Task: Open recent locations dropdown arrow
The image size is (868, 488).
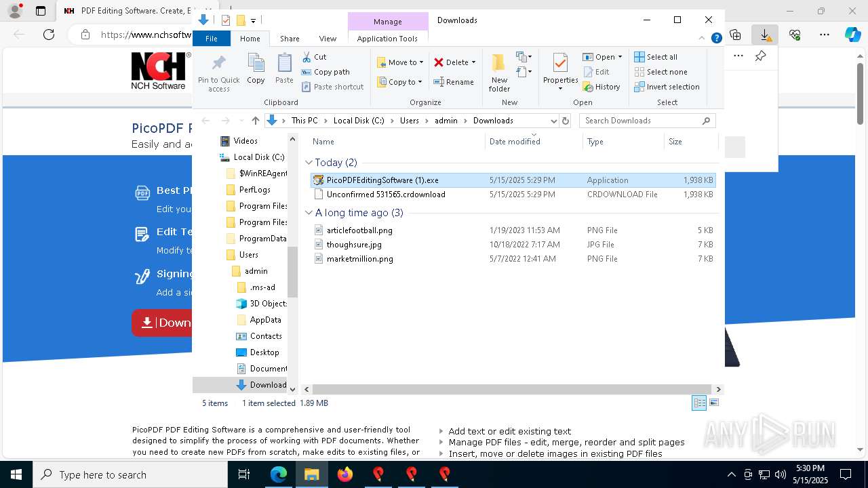Action: click(241, 121)
